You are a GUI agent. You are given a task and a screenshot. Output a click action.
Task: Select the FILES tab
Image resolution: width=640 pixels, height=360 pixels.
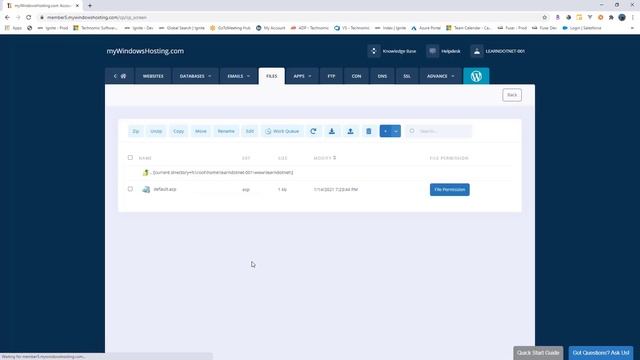pyautogui.click(x=271, y=76)
